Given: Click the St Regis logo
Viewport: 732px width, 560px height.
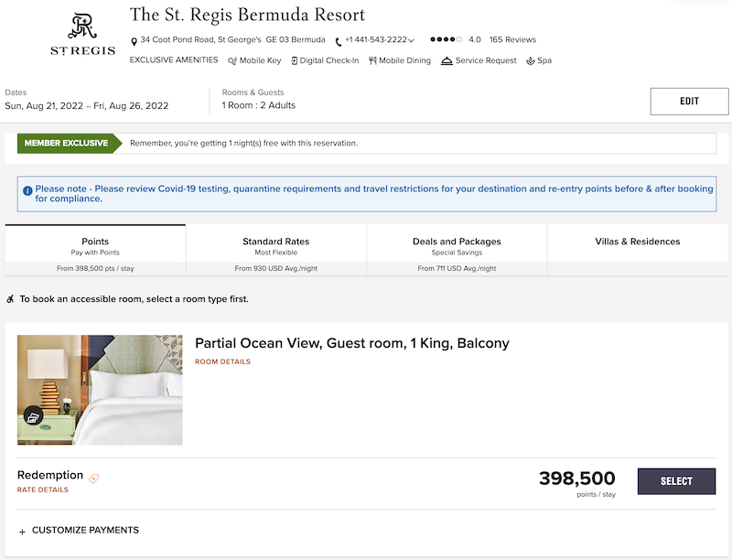Looking at the screenshot, I should click(82, 35).
